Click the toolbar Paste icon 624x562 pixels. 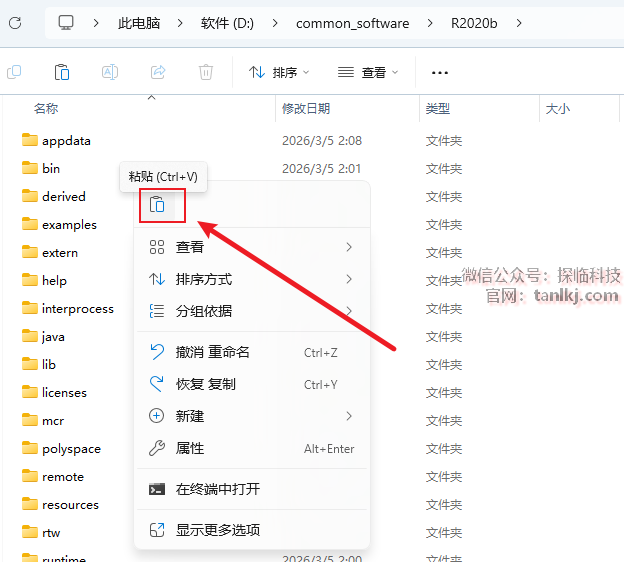point(62,72)
